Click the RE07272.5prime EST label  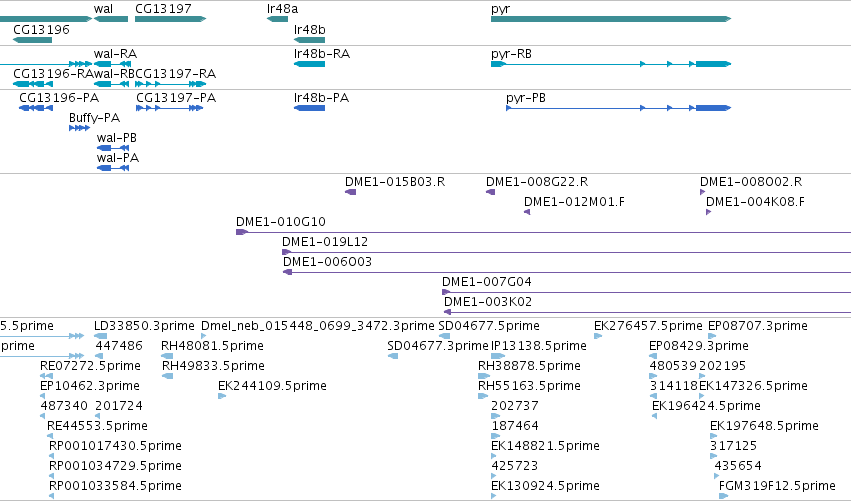[90, 366]
